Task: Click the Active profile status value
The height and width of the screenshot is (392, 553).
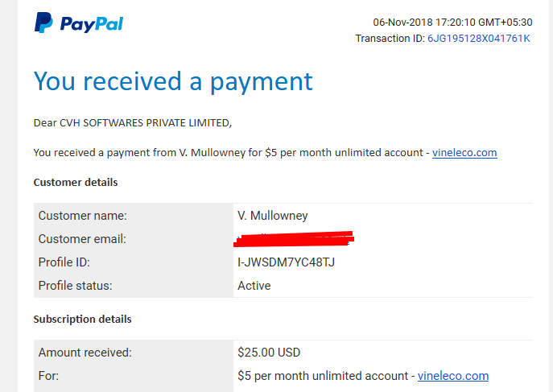Action: click(x=254, y=286)
